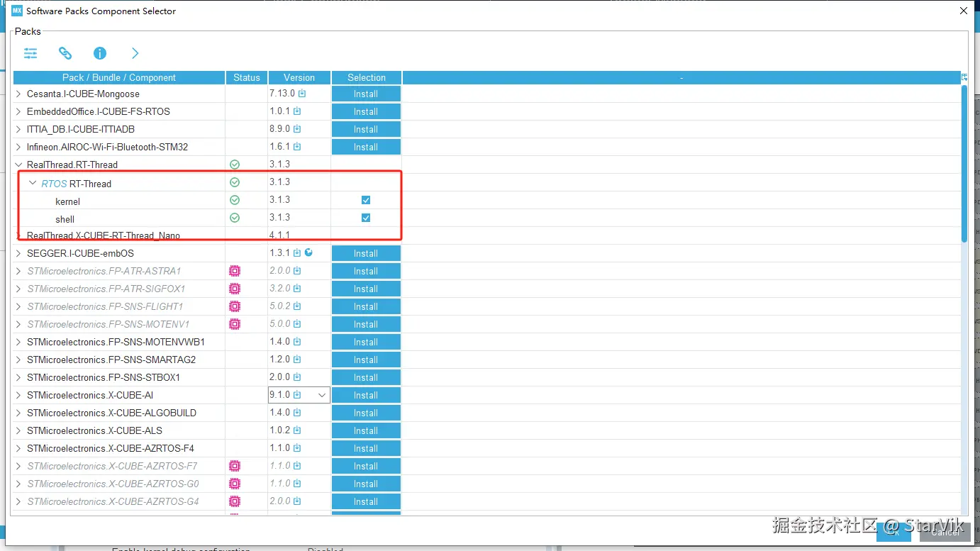Click download icon beside version 8.9.0
The image size is (980, 551).
pos(297,129)
